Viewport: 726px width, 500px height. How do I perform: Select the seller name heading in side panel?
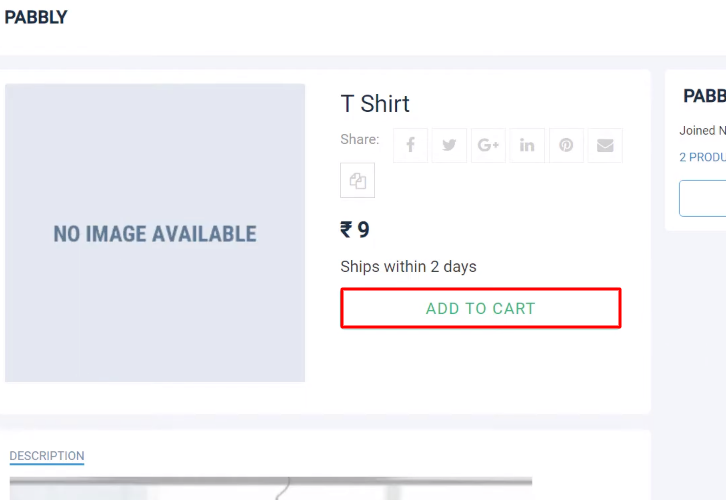pyautogui.click(x=704, y=96)
